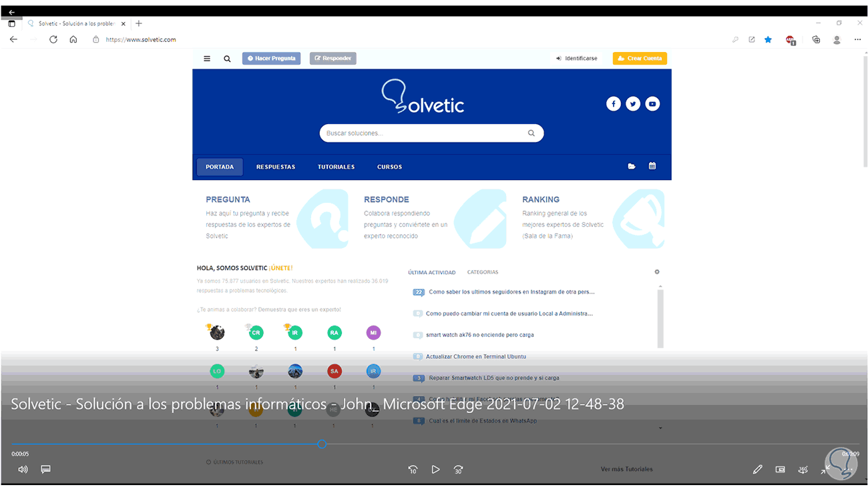View site security info via lock icon
The width and height of the screenshot is (868, 489).
pos(95,39)
